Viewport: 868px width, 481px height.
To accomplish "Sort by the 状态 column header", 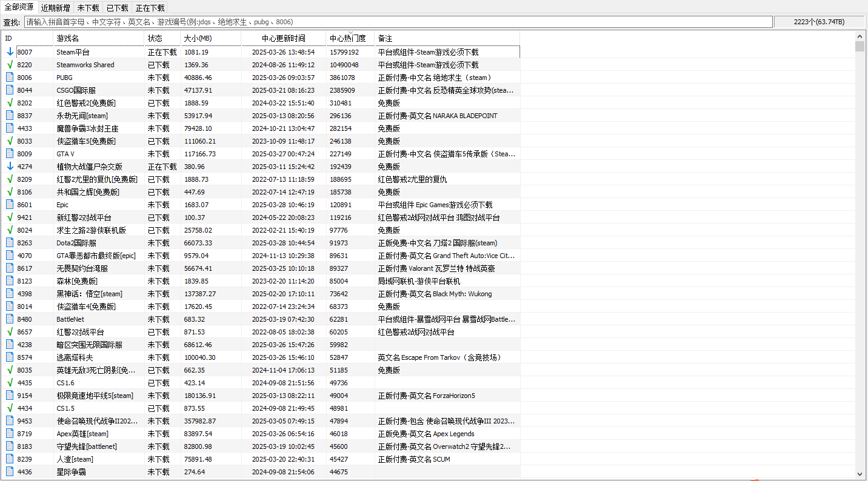I will [x=163, y=38].
